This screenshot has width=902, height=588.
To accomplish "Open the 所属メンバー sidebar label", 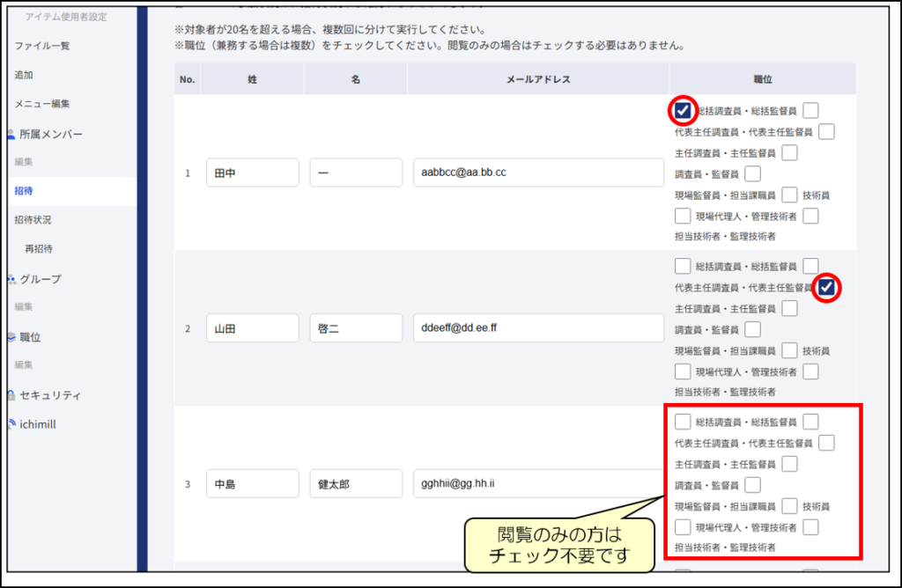I will (51, 135).
